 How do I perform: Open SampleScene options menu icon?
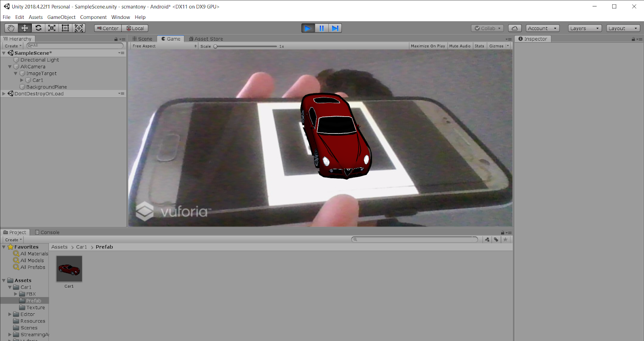point(121,53)
